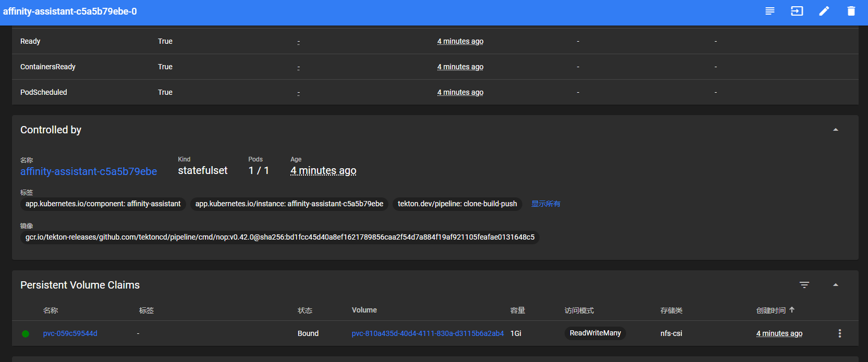Click the True status in Ready row
Viewport: 868px width, 362px height.
coord(165,41)
